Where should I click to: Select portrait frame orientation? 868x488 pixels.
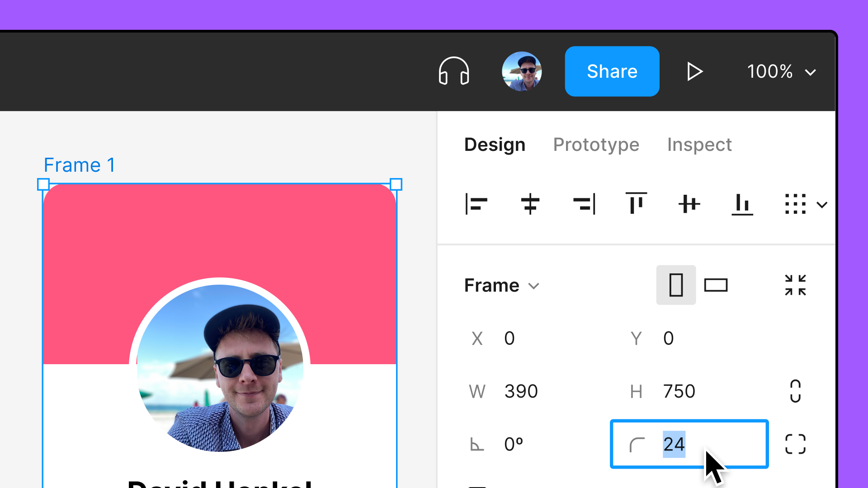[x=676, y=286]
